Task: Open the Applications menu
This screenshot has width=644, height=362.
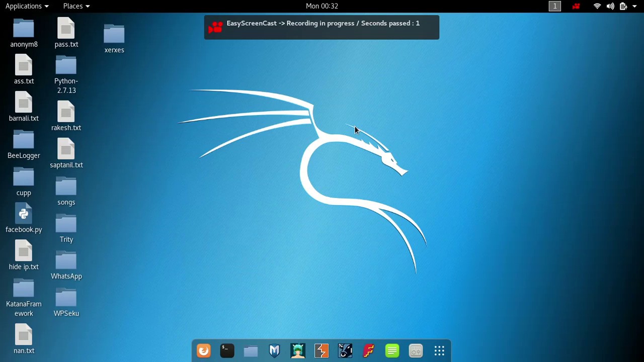Action: point(27,6)
